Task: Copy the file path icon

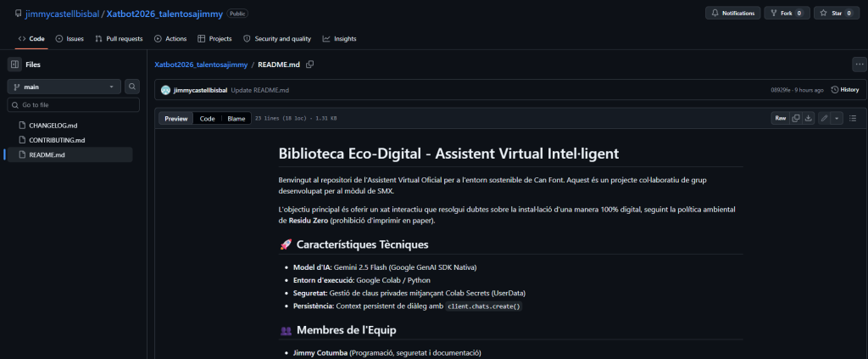Action: (310, 65)
